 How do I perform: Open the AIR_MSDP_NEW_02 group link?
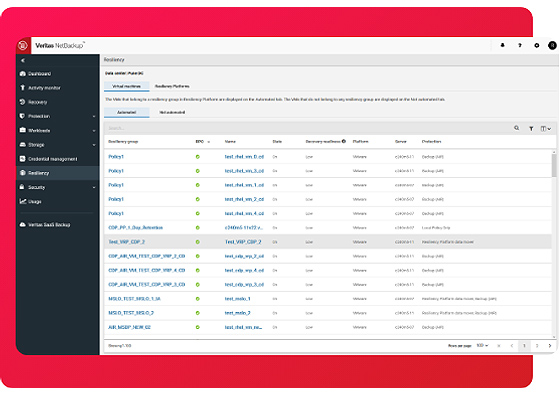129,327
